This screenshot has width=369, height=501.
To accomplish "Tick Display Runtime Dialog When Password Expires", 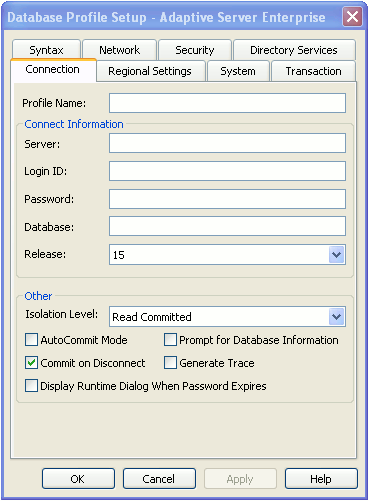I will pyautogui.click(x=31, y=386).
